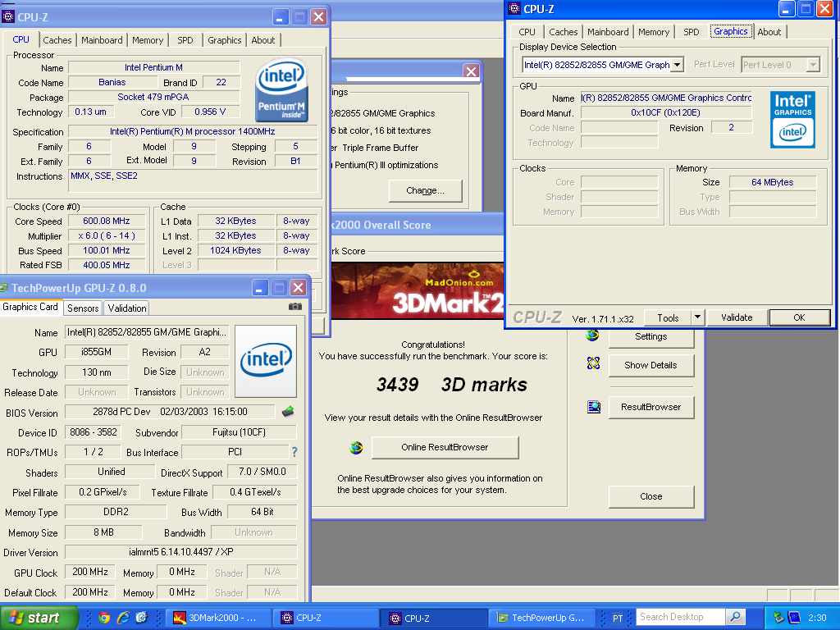Screen dimensions: 840x630
Task: Switch to TechPowerUp GPU-Z taskbar item
Action: coord(542,618)
